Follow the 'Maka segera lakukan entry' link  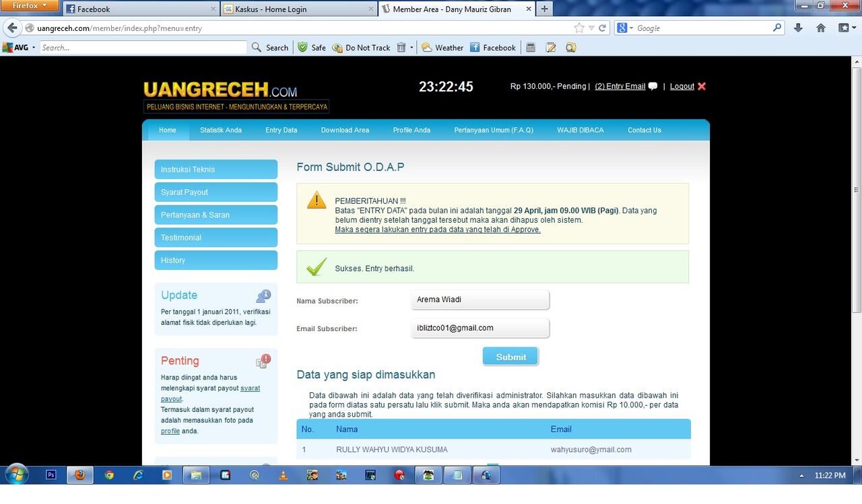click(x=438, y=229)
